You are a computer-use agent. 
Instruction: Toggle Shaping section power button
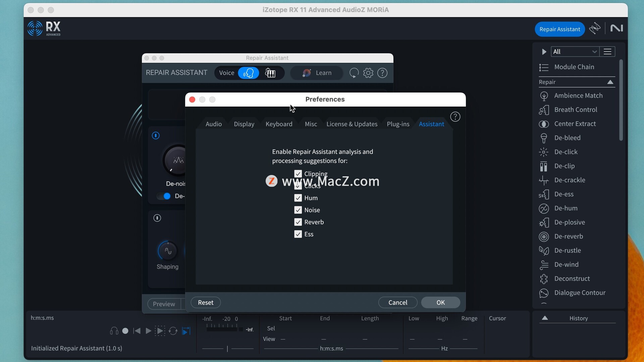tap(157, 218)
